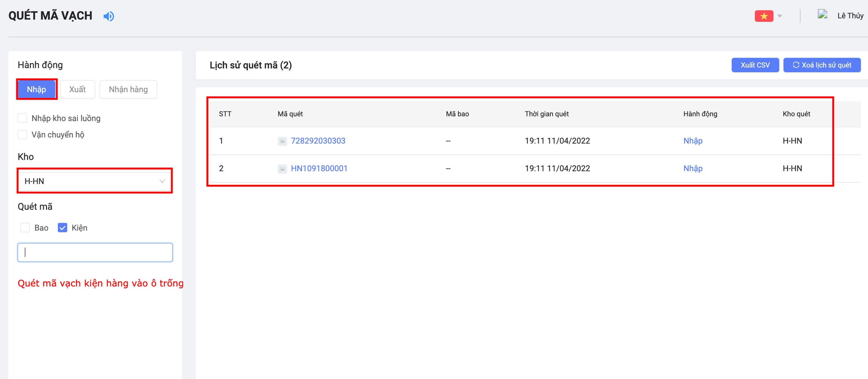Open the language dropdown arrow
Viewport: 868px width, 379px height.
click(780, 16)
